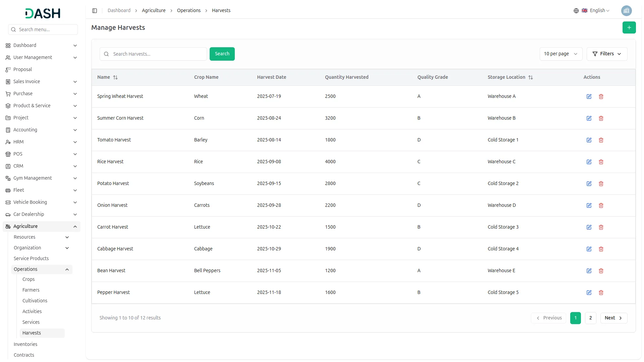644x362 pixels.
Task: Click the green Search button
Action: [x=222, y=54]
